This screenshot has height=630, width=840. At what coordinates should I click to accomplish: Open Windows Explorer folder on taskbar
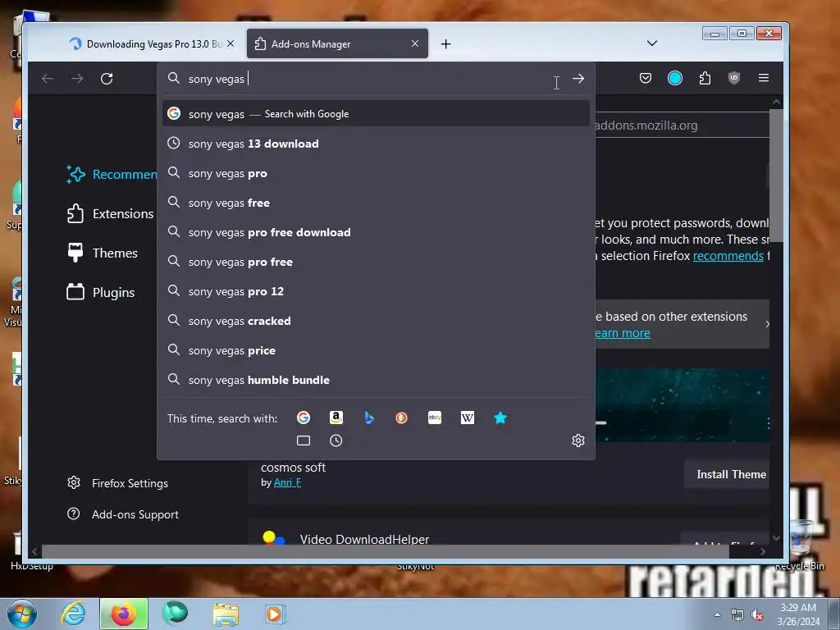click(x=226, y=614)
